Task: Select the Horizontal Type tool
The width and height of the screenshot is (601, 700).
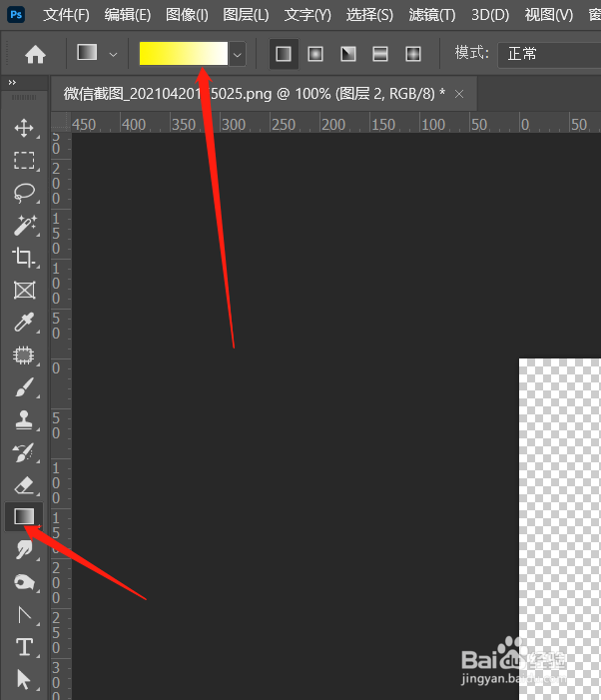Action: [24, 647]
